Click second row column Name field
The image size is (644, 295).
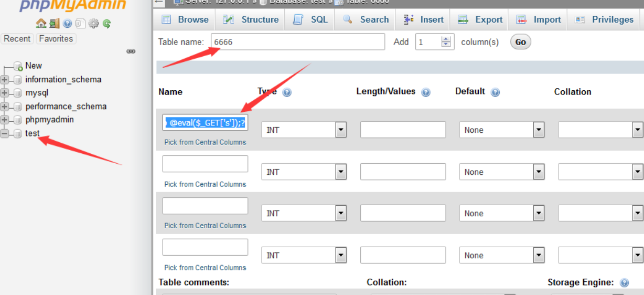click(205, 164)
